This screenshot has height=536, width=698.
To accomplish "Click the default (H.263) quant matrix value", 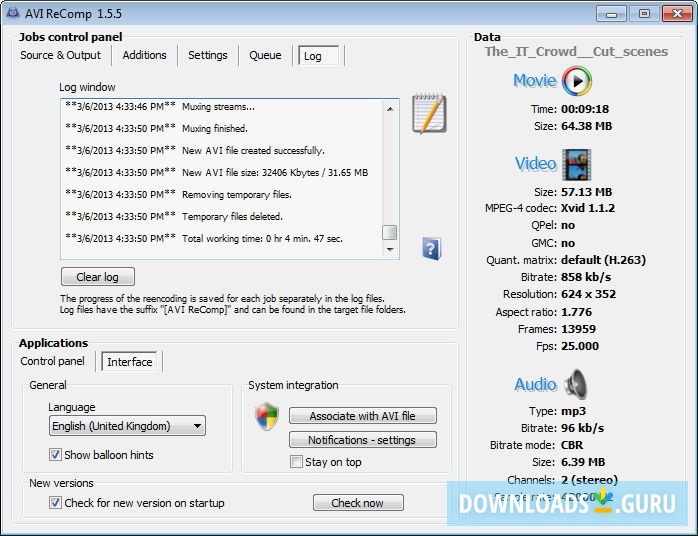I will pyautogui.click(x=603, y=260).
